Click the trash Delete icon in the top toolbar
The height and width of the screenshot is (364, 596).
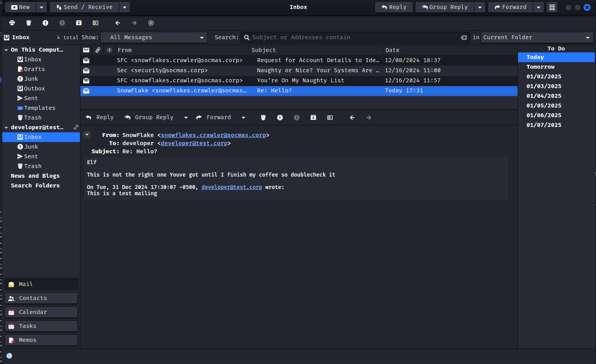pos(29,23)
